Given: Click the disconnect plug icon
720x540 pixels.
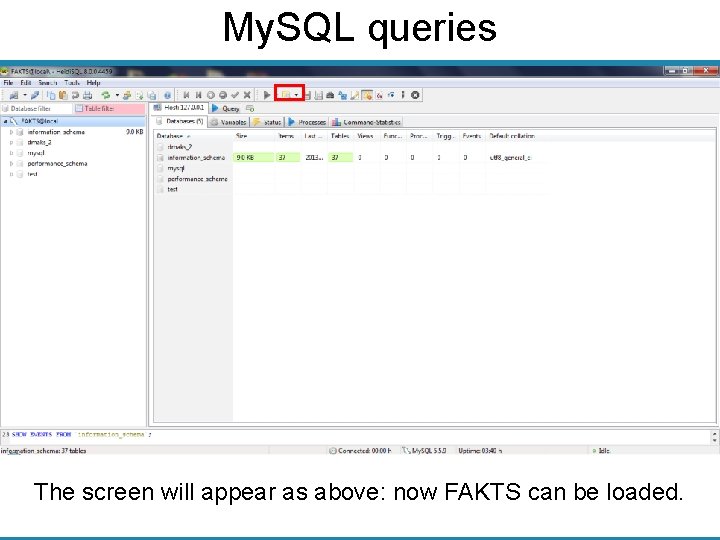Looking at the screenshot, I should 35,96.
